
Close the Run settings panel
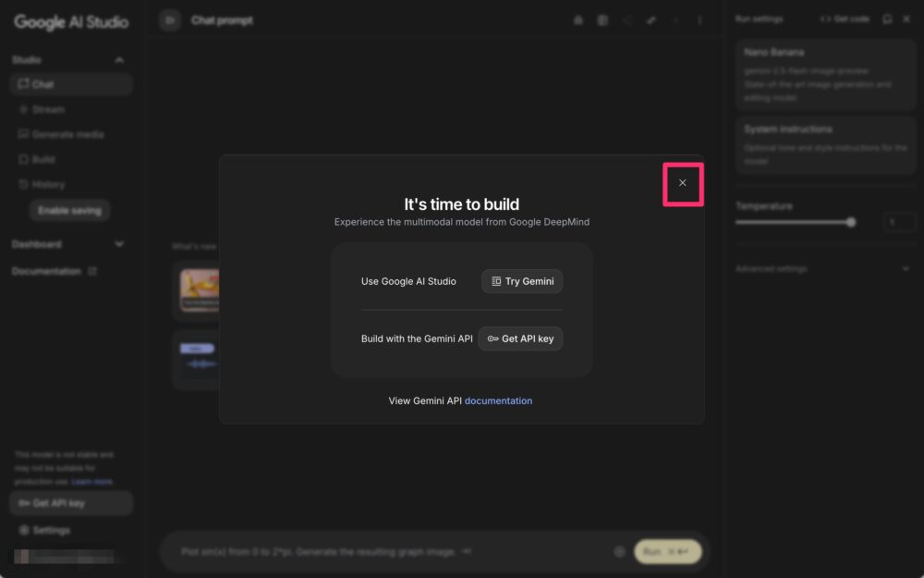coord(906,19)
